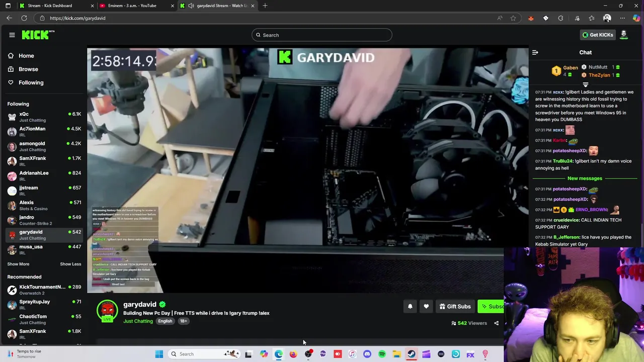
Task: Click the Read aloud icon in address bar
Action: [x=500, y=18]
